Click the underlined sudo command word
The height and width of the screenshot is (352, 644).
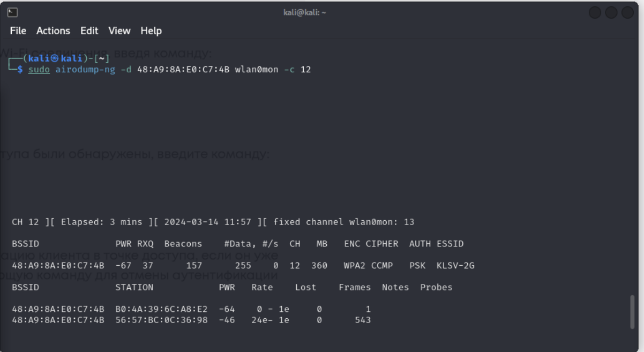pos(39,70)
